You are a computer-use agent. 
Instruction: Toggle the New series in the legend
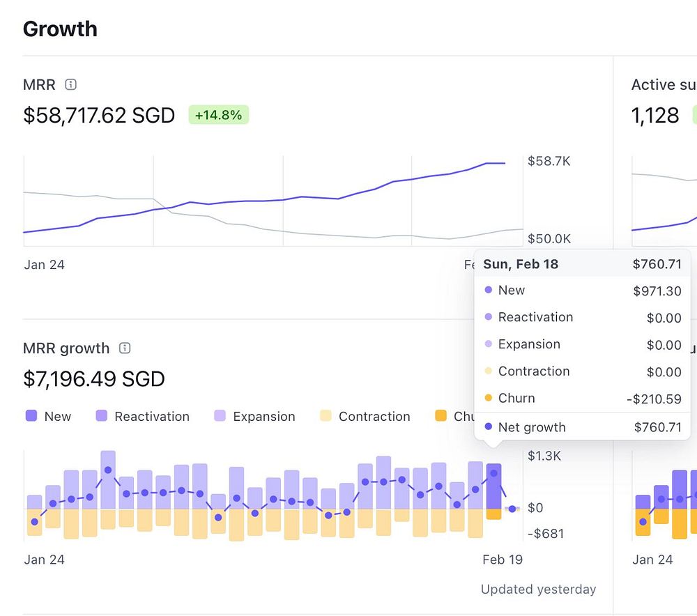click(31, 416)
